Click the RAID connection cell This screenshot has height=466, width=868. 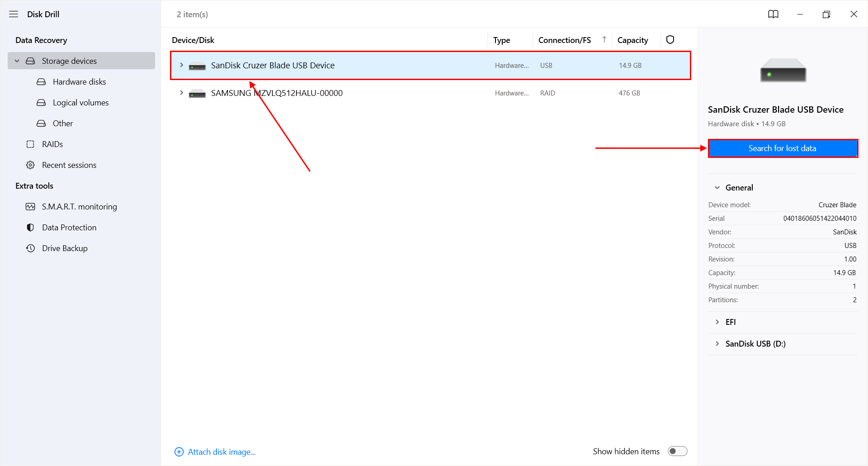(547, 93)
